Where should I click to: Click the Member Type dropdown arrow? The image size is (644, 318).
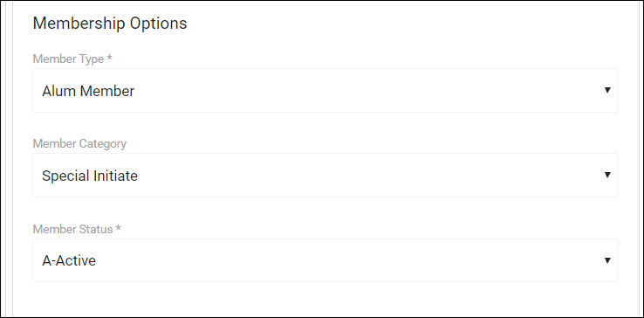[x=607, y=90]
